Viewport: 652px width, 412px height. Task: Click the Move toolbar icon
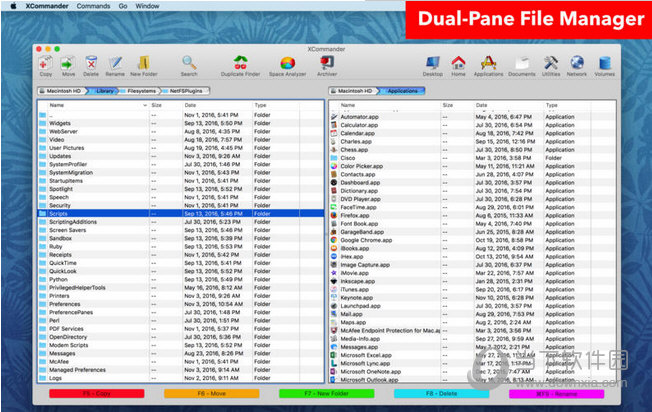pos(68,66)
